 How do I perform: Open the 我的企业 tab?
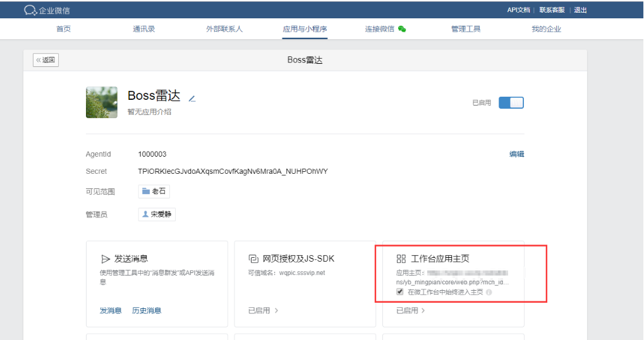pyautogui.click(x=546, y=28)
